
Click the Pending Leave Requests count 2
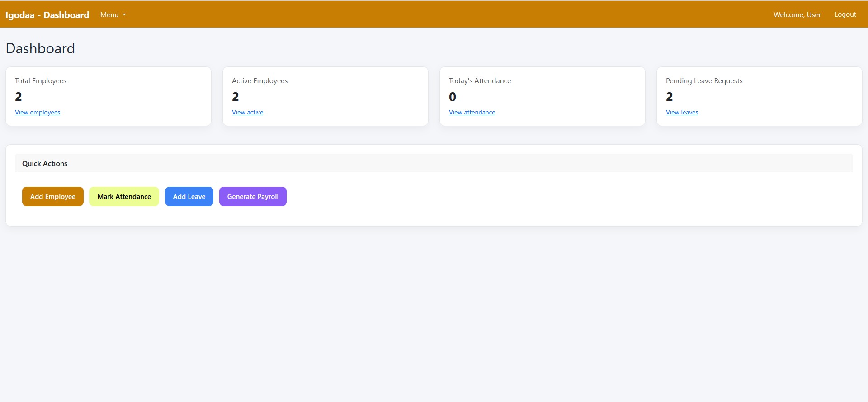tap(670, 97)
